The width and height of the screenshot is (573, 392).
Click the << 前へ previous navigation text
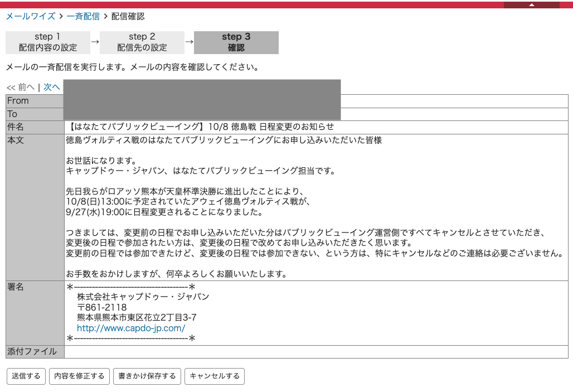[21, 87]
